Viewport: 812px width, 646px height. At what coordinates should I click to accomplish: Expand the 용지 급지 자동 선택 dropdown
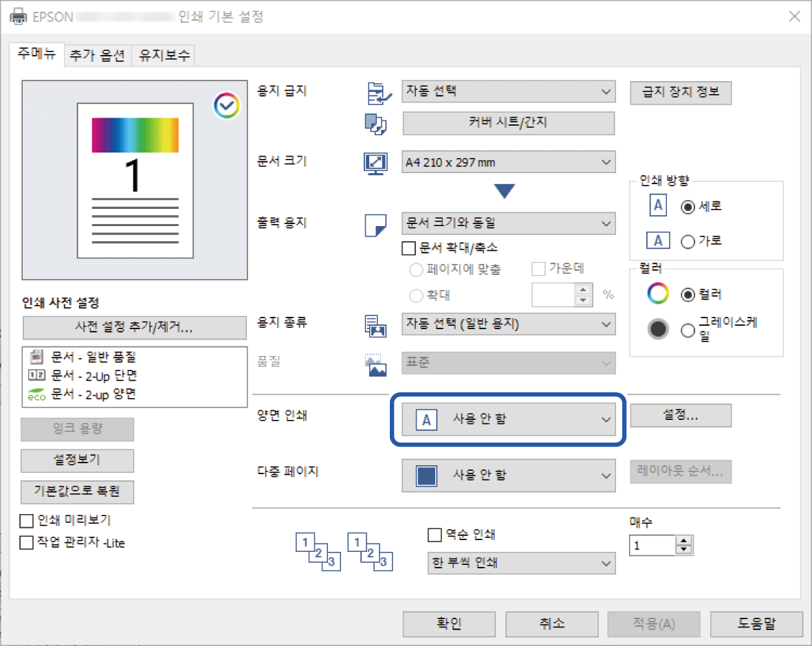click(508, 91)
